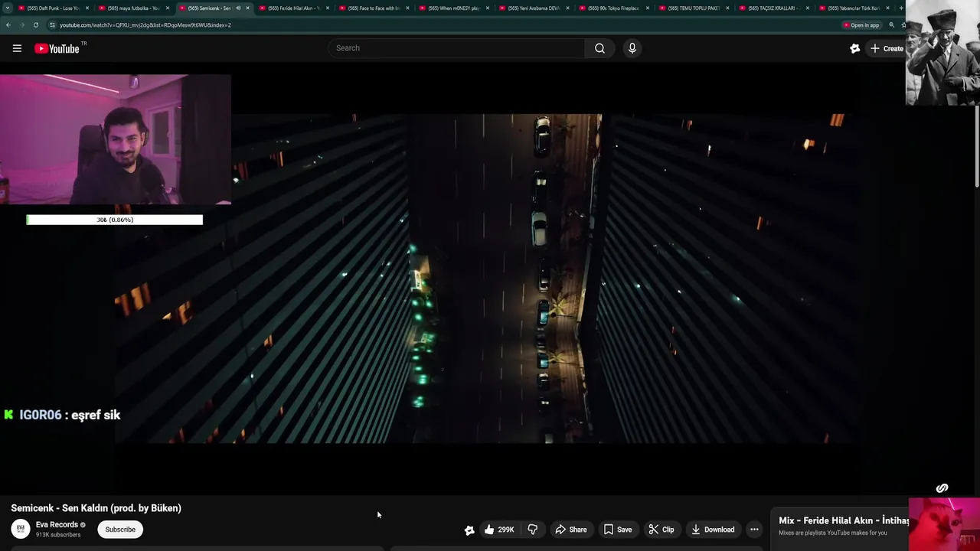This screenshot has height=551, width=980.
Task: Close the Daft Punk tab
Action: [x=87, y=8]
